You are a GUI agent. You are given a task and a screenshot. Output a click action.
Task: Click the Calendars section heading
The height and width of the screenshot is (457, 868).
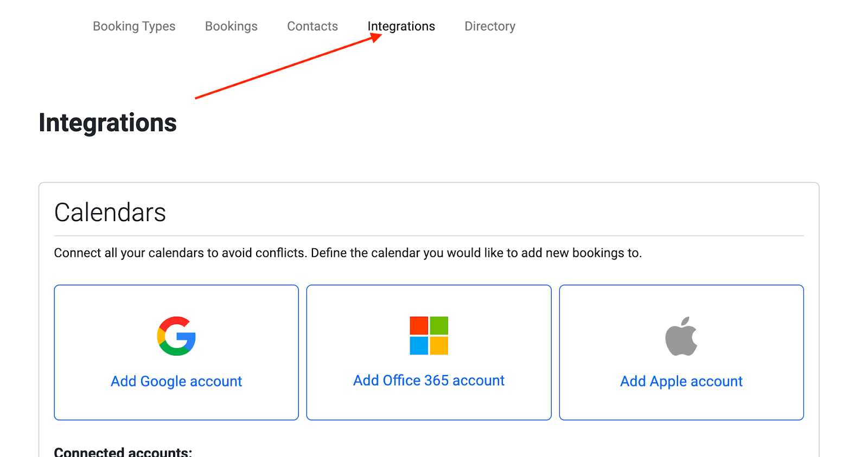click(110, 212)
